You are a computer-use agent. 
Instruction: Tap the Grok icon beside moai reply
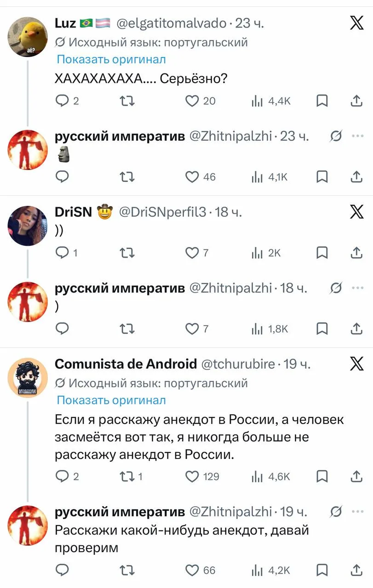point(336,136)
